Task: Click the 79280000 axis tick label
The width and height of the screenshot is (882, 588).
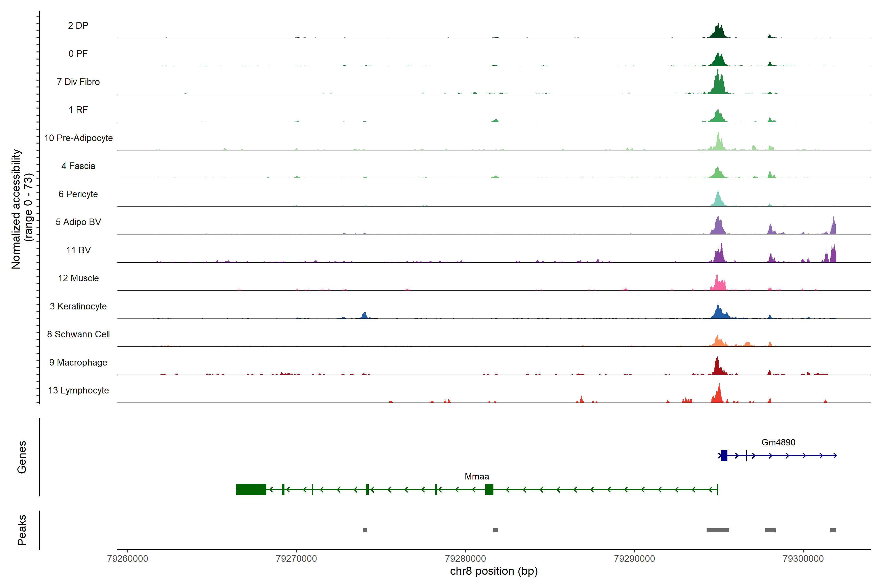Action: pos(465,558)
